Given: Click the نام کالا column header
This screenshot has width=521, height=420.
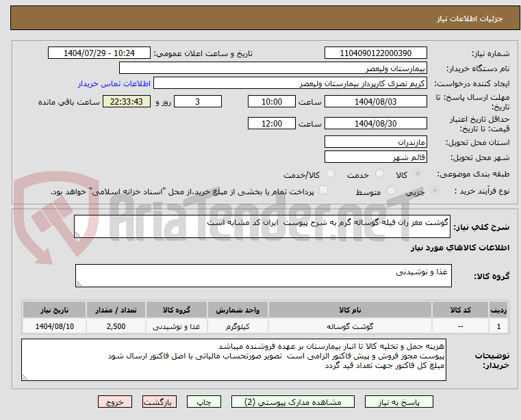Looking at the screenshot, I should click(x=350, y=310).
